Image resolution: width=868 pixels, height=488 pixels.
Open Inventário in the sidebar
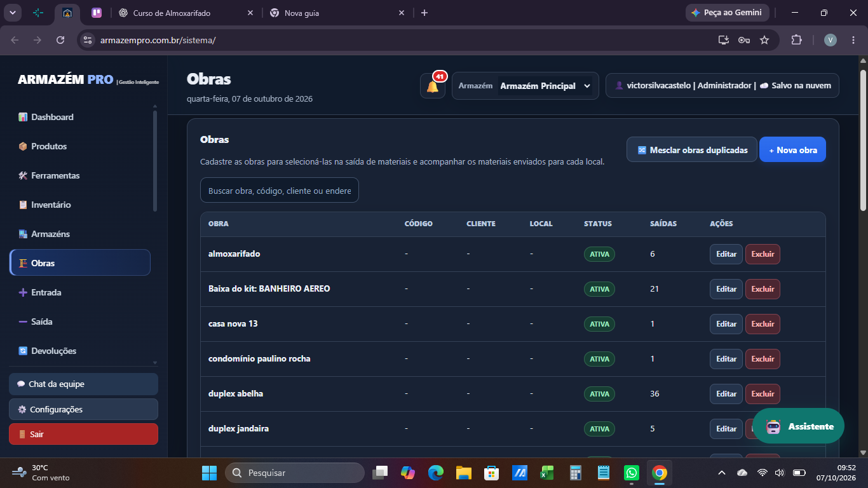(x=80, y=205)
